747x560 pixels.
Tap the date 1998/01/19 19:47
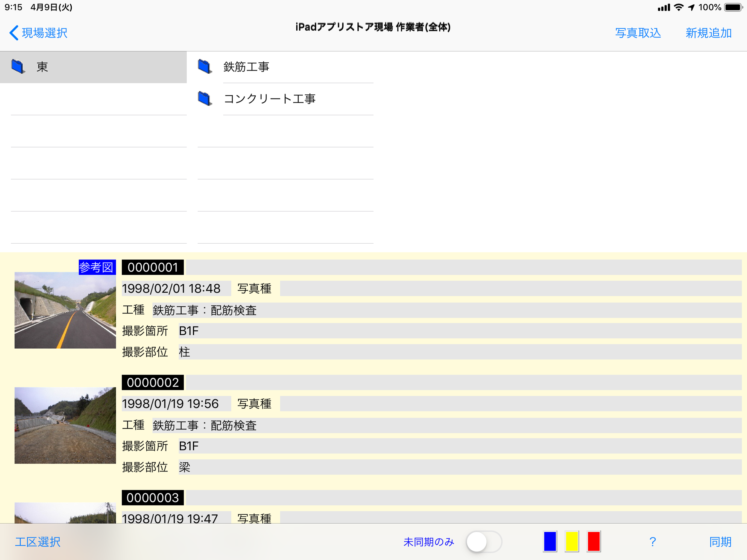click(176, 517)
